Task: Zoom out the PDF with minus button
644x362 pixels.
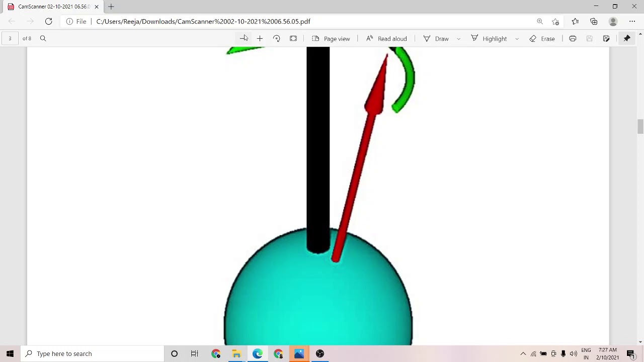Action: [243, 39]
